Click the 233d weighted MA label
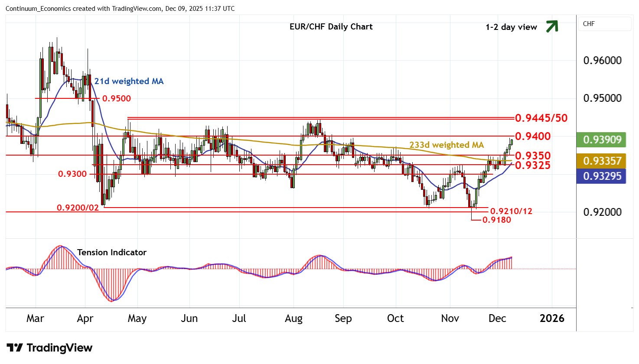 click(x=447, y=145)
